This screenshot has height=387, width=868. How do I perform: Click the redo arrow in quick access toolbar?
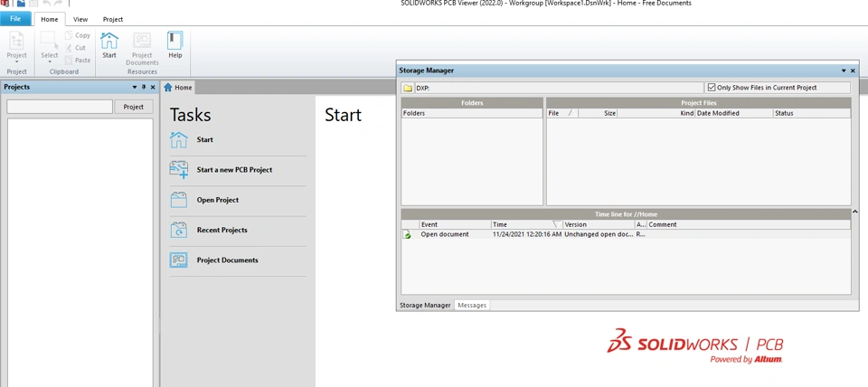click(58, 4)
